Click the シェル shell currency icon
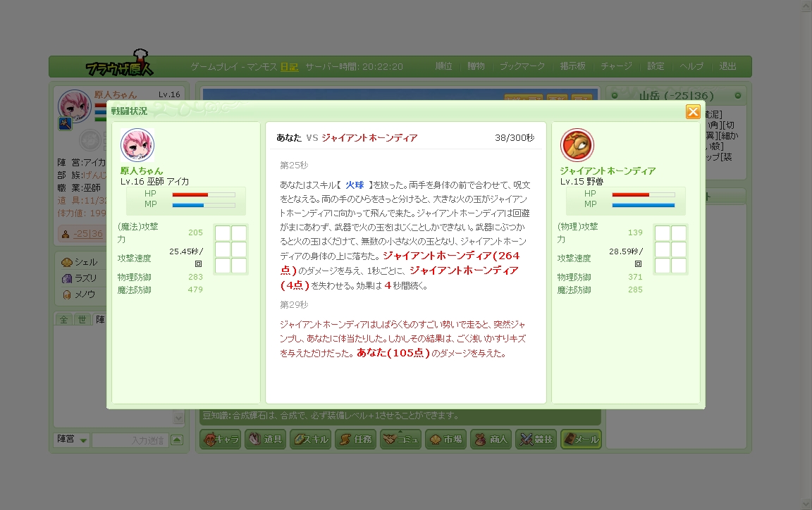Viewport: 812px width, 510px height. (x=67, y=263)
